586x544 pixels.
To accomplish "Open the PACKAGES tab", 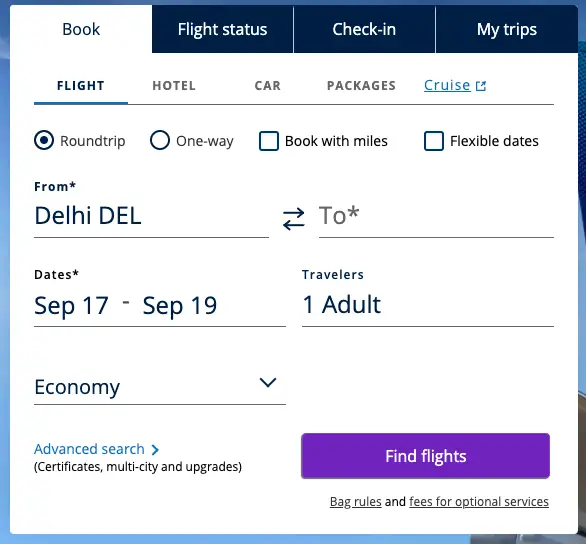I will (361, 86).
